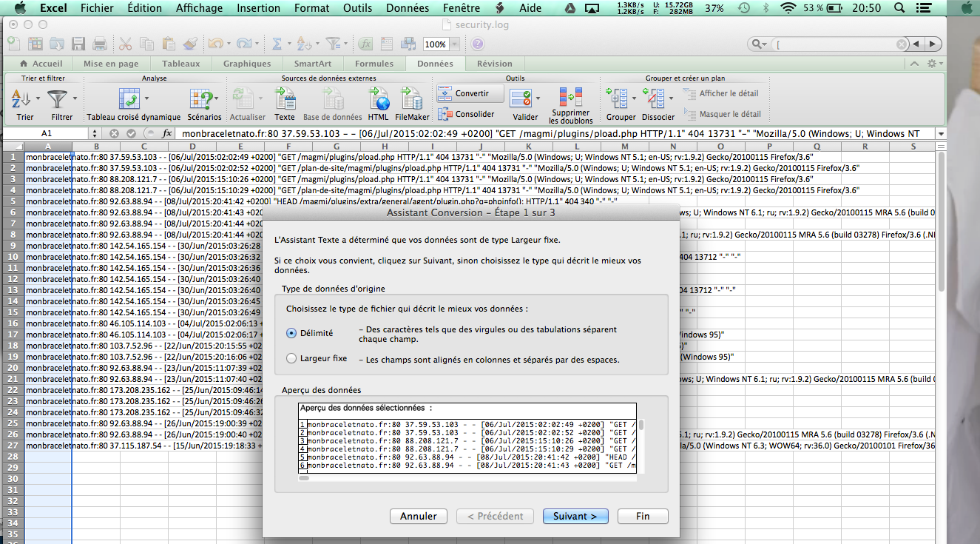Click the Save floppy disk icon
This screenshot has height=544, width=980.
78,44
